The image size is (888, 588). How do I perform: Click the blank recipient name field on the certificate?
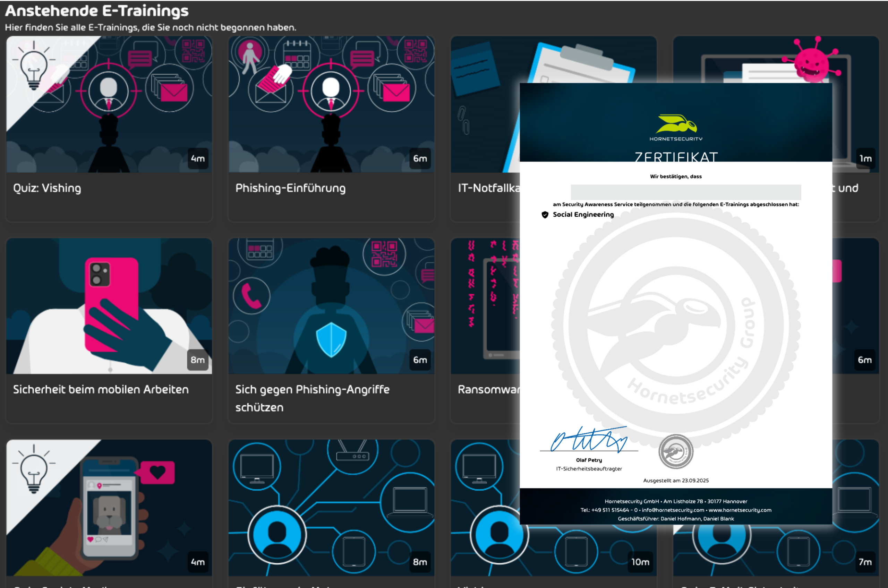tap(685, 192)
